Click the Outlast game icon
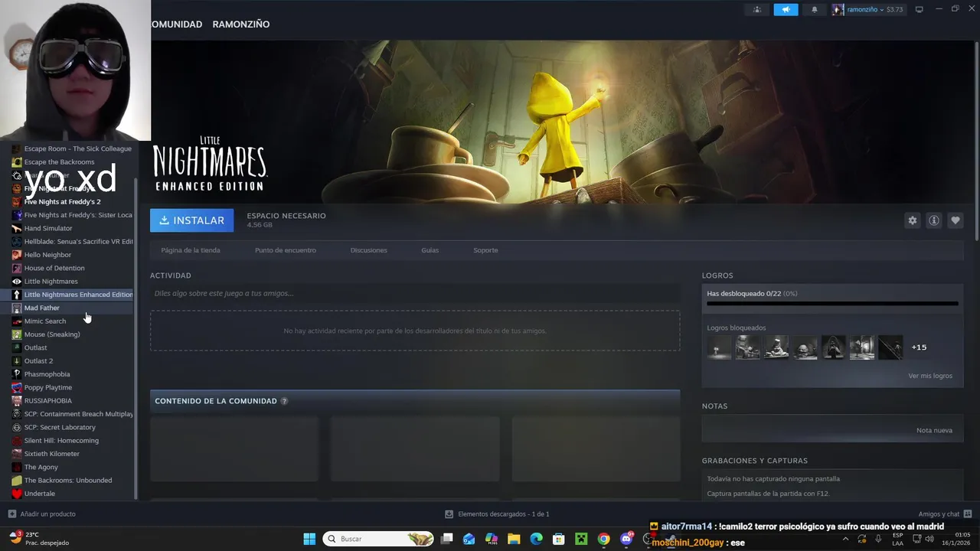 [x=17, y=347]
